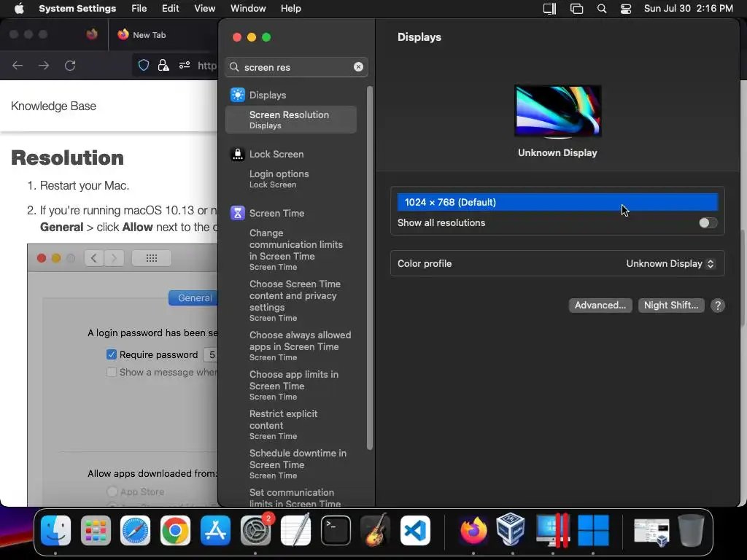Click the Apple menu icon
The height and width of the screenshot is (560, 747).
(19, 9)
